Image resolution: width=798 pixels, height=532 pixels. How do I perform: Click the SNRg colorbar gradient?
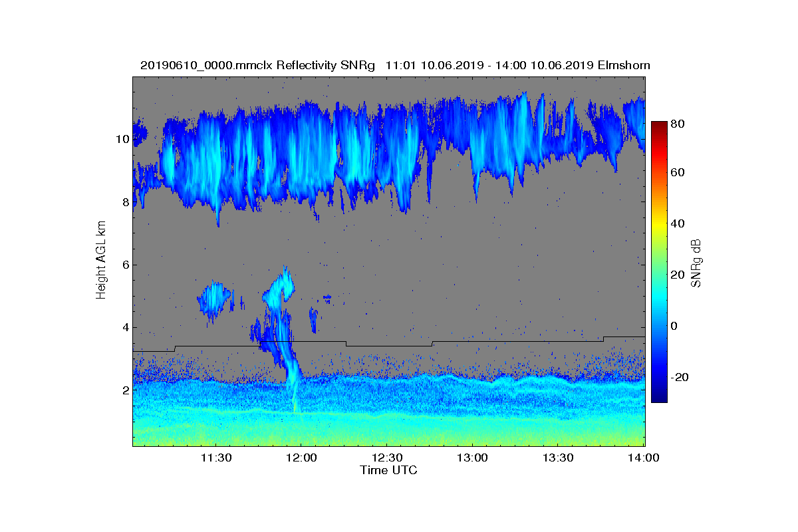click(x=659, y=262)
